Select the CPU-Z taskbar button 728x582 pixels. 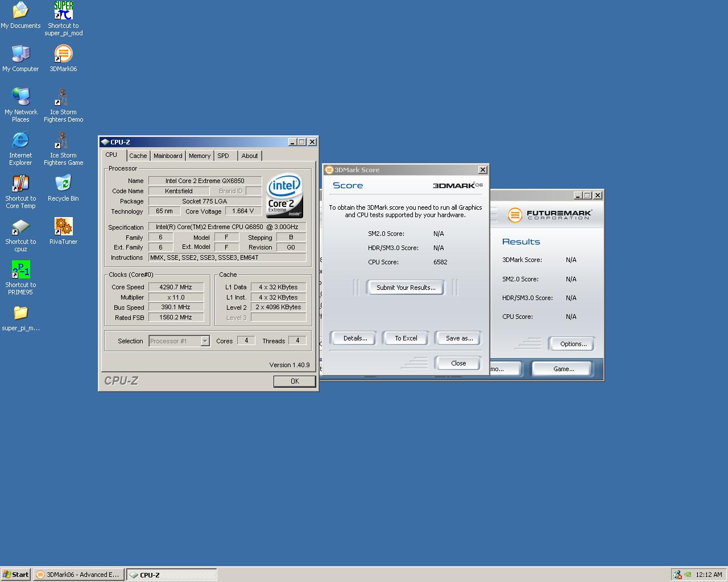(x=171, y=575)
